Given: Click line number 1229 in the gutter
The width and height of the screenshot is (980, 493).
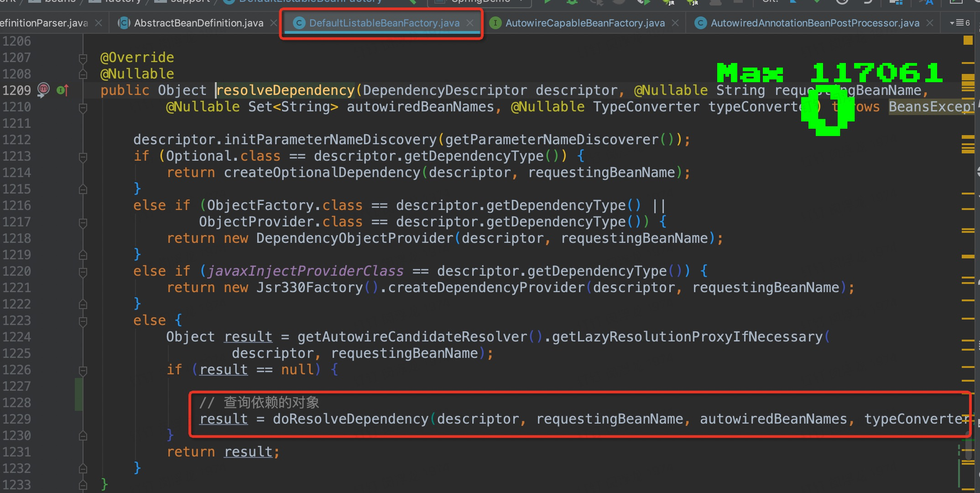Looking at the screenshot, I should point(16,419).
